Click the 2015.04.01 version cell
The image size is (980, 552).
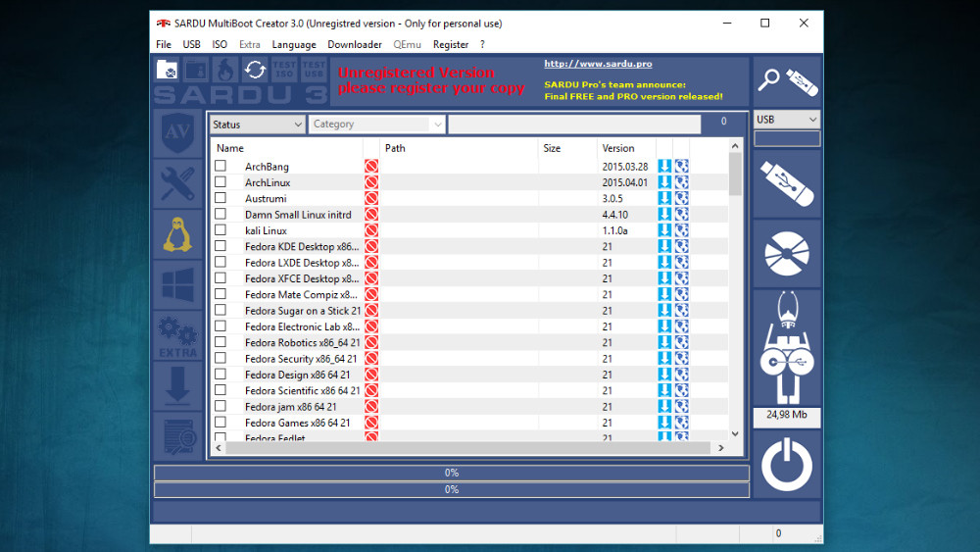625,182
